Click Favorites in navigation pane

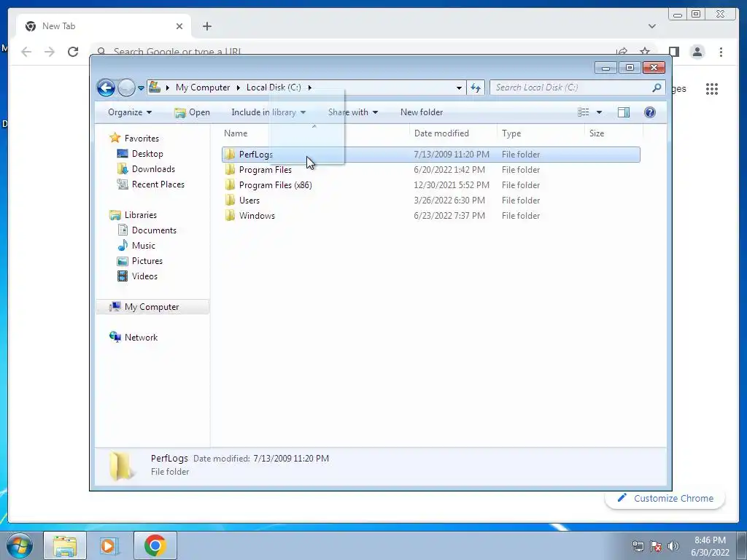(x=142, y=139)
